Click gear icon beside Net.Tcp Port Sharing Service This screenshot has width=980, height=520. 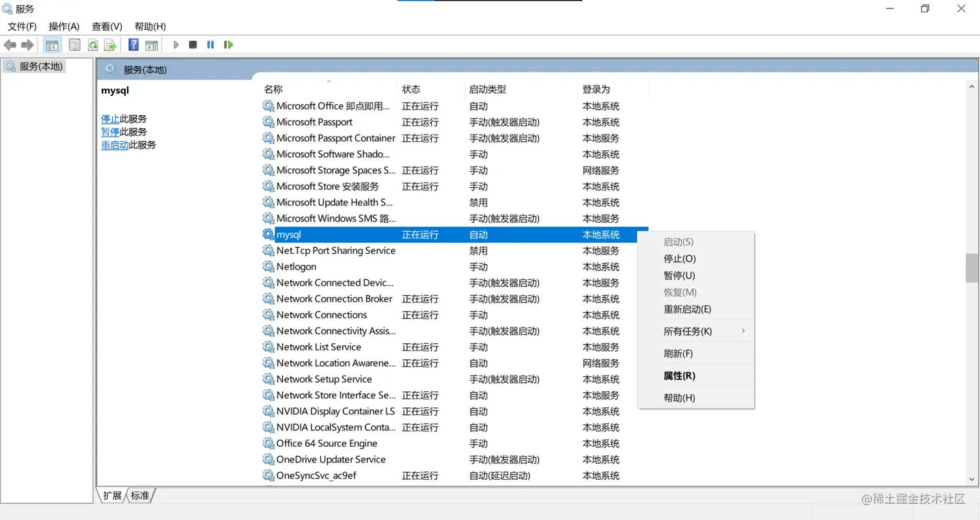point(268,251)
